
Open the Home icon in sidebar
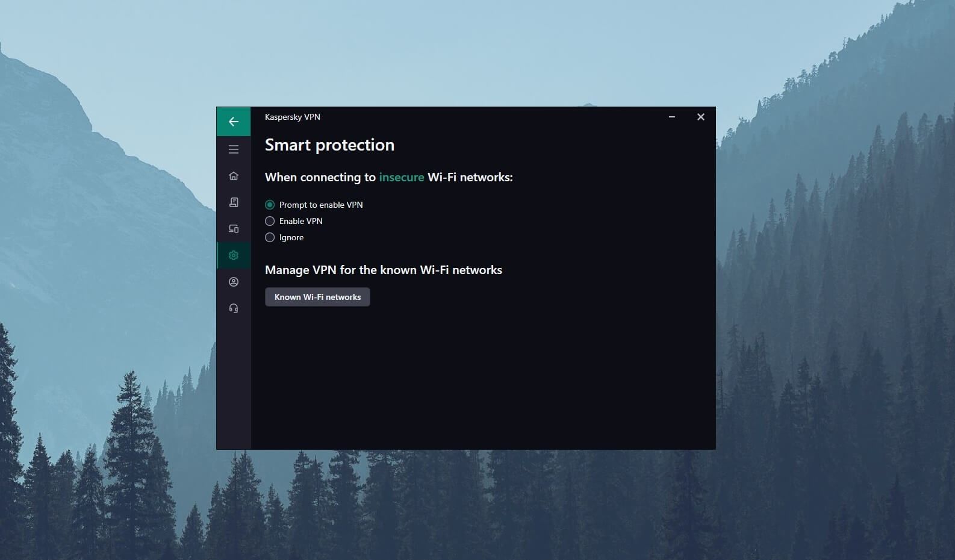click(234, 176)
